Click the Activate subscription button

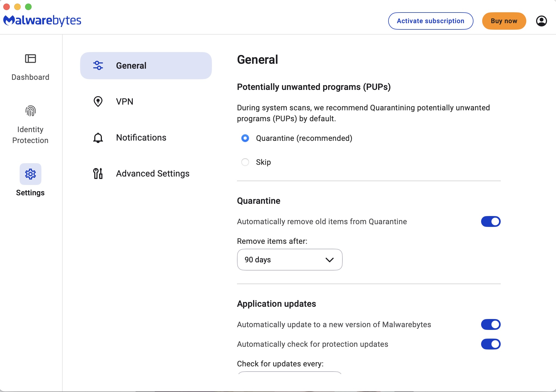(430, 21)
